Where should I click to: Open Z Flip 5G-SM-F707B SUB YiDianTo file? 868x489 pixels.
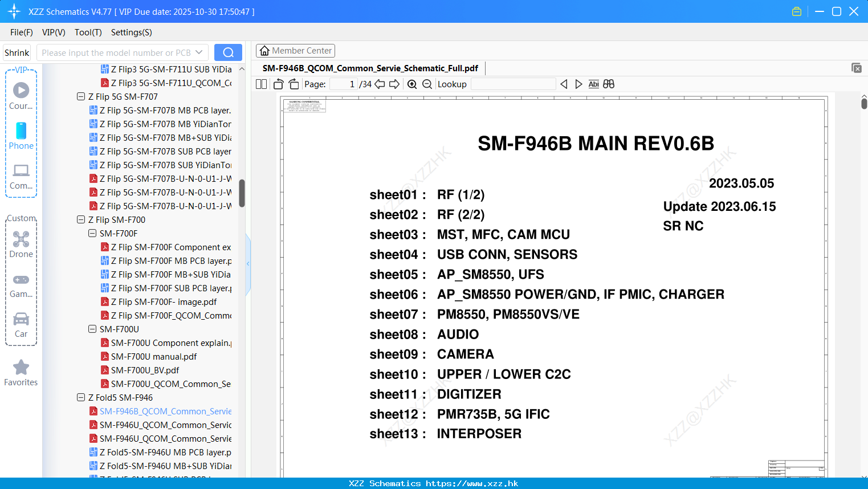pyautogui.click(x=160, y=165)
